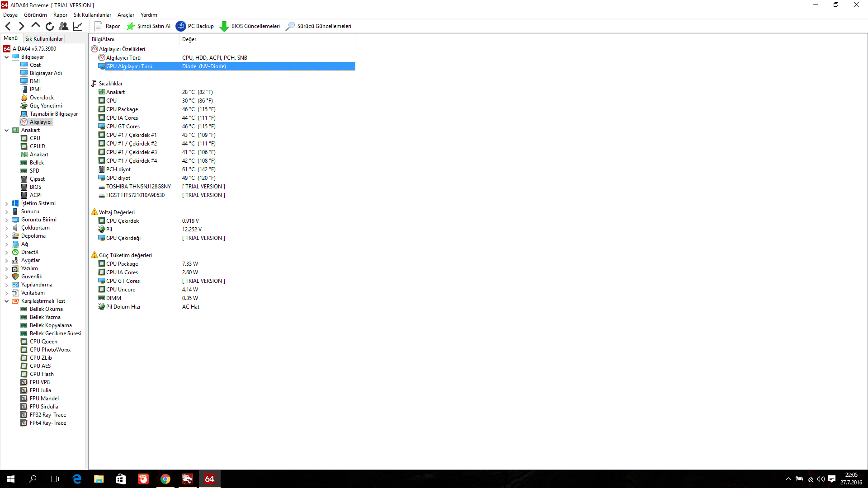Click the users icon in toolbar
The image size is (868, 488).
(x=64, y=26)
